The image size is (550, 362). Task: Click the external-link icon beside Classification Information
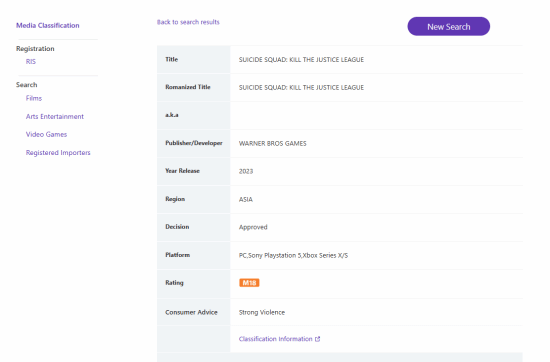[317, 339]
